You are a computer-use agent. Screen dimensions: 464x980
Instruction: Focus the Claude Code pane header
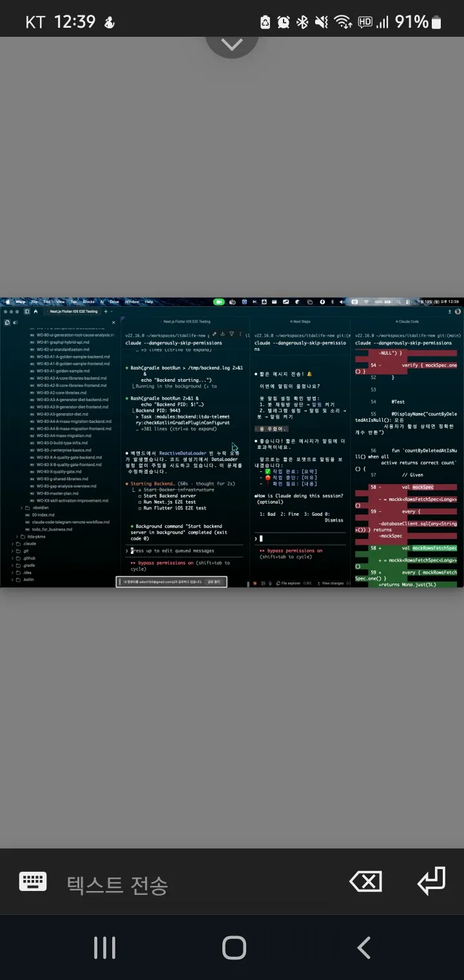click(408, 321)
